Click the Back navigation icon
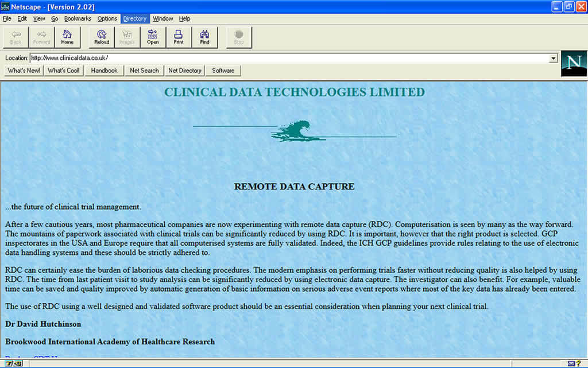 click(15, 37)
